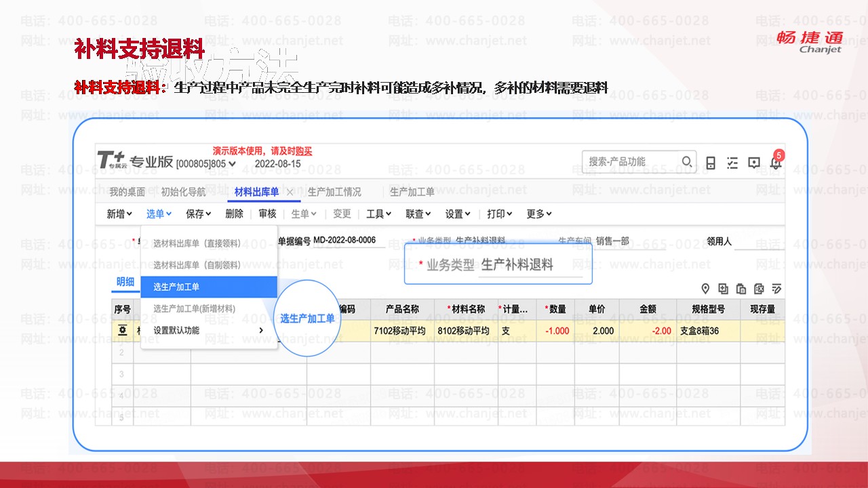Click the 删除 button
This screenshot has height=488, width=868.
tap(234, 214)
